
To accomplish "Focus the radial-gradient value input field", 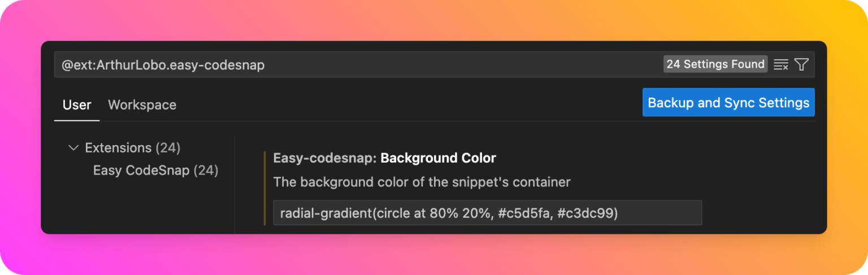I will point(487,213).
